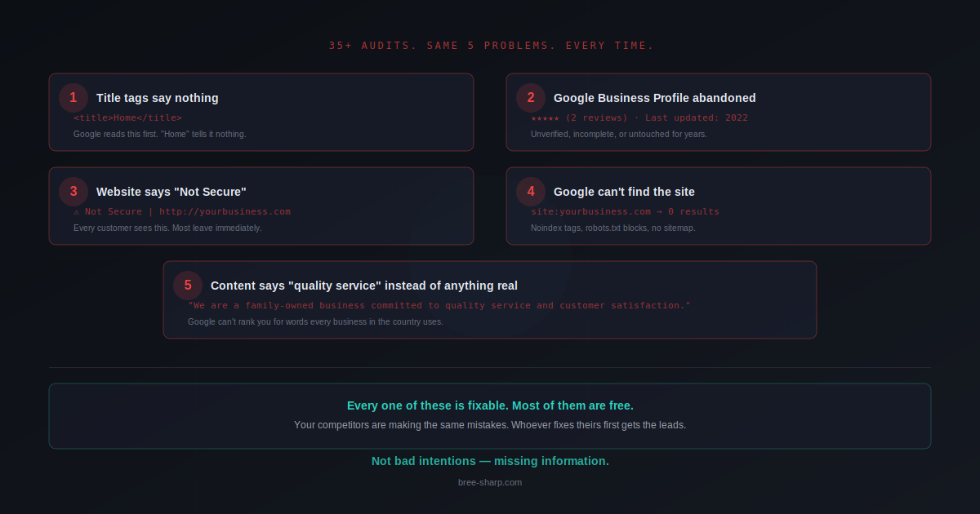
Task: Click "Every one of these is fixable" text
Action: pos(490,405)
